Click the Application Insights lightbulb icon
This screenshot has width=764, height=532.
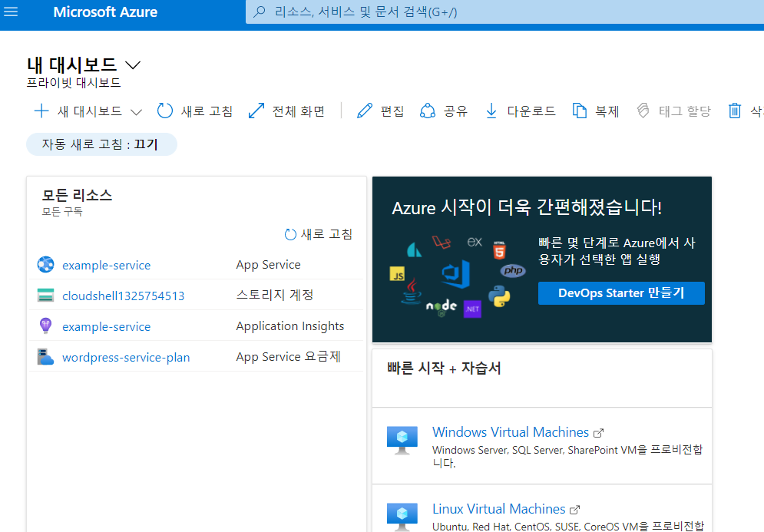click(x=45, y=325)
